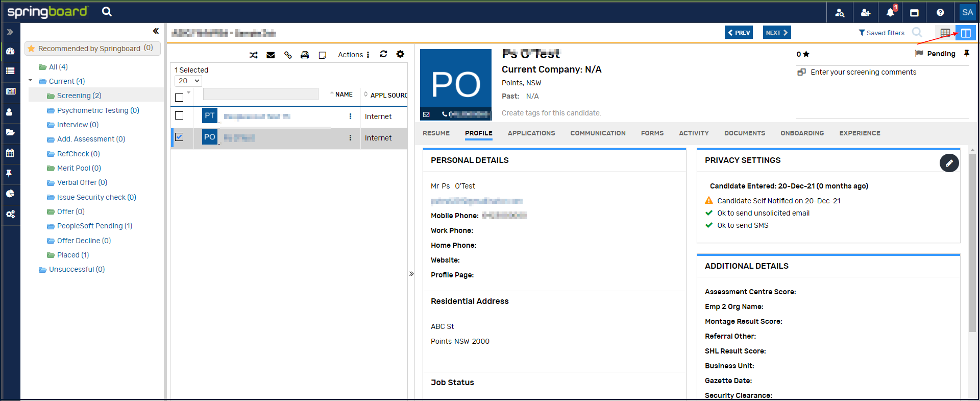Click the add person icon in top bar
The height and width of the screenshot is (401, 980).
click(x=865, y=12)
